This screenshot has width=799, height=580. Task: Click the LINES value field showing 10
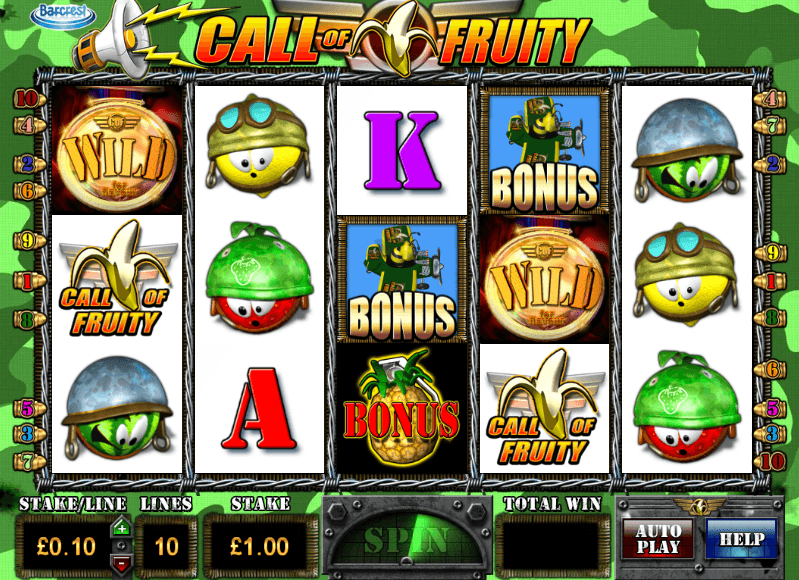click(166, 546)
